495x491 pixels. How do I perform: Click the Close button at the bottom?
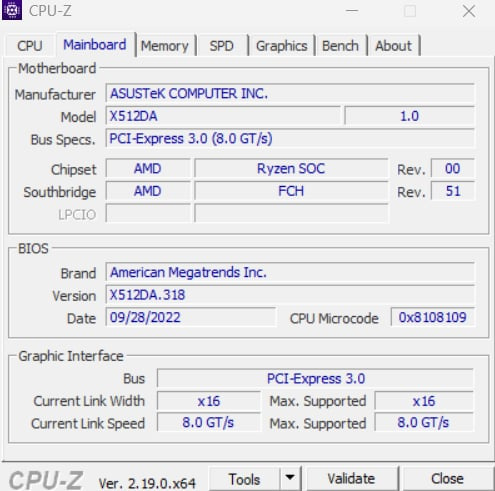pos(447,479)
